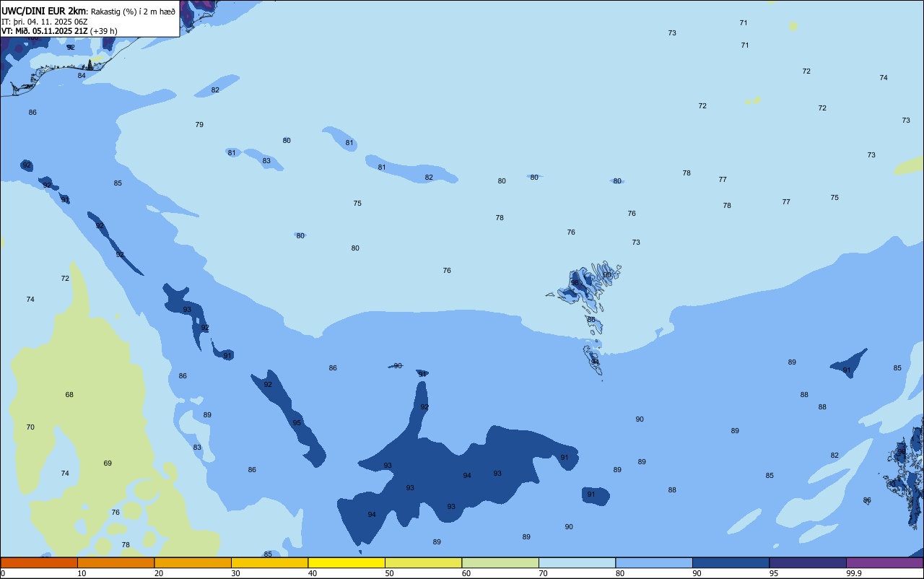Click the '0' legend tick label

tap(3, 573)
